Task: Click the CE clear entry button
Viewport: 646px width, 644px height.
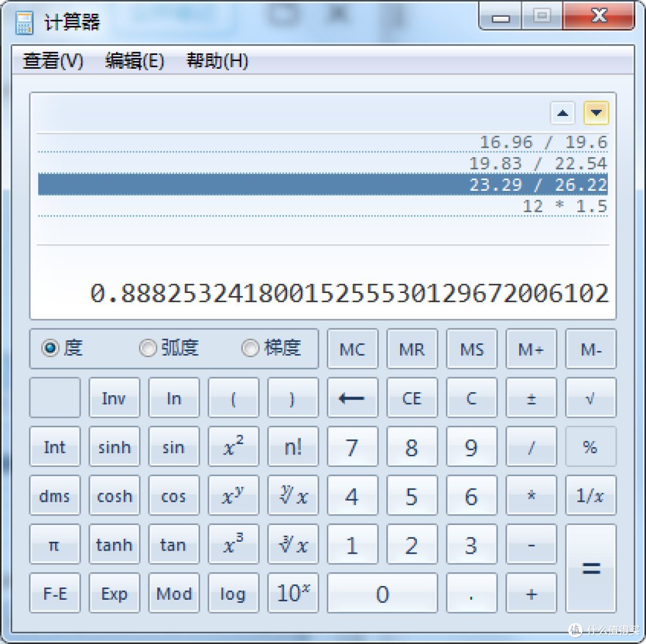Action: click(412, 398)
